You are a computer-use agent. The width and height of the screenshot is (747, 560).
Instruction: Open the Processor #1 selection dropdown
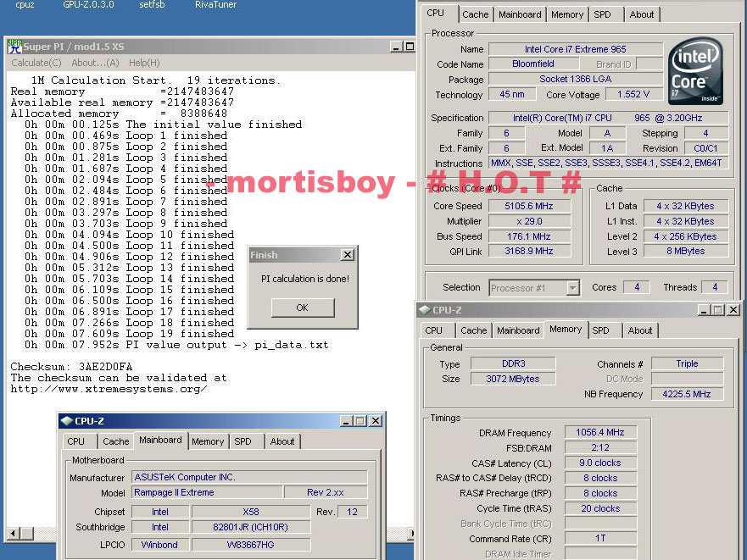coord(572,287)
